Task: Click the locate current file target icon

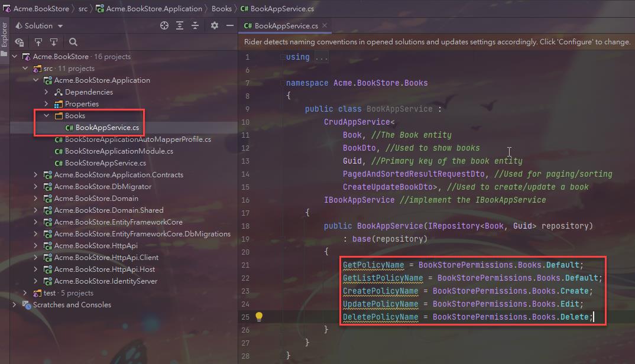Action: (x=164, y=25)
